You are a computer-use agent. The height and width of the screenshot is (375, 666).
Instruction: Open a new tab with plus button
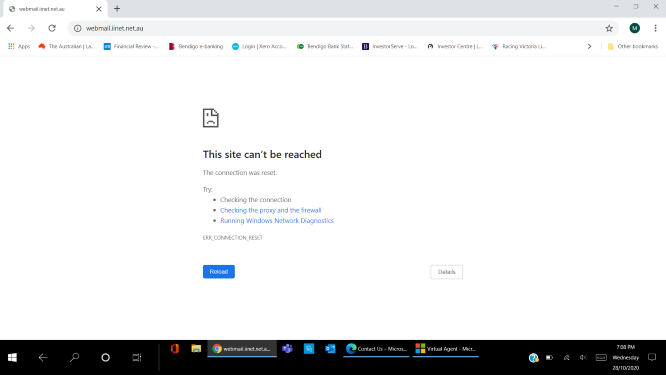(117, 8)
